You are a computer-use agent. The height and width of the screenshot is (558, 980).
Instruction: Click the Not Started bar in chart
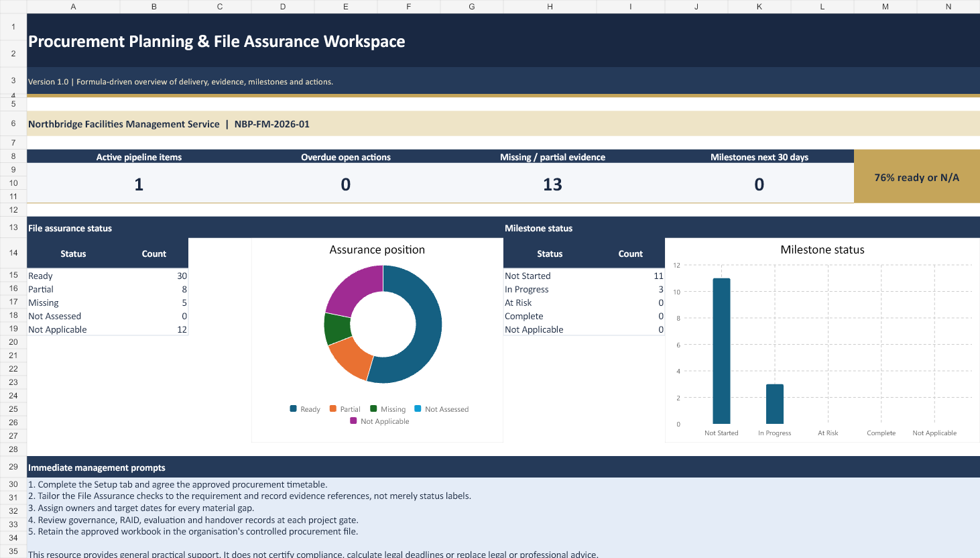coord(721,351)
